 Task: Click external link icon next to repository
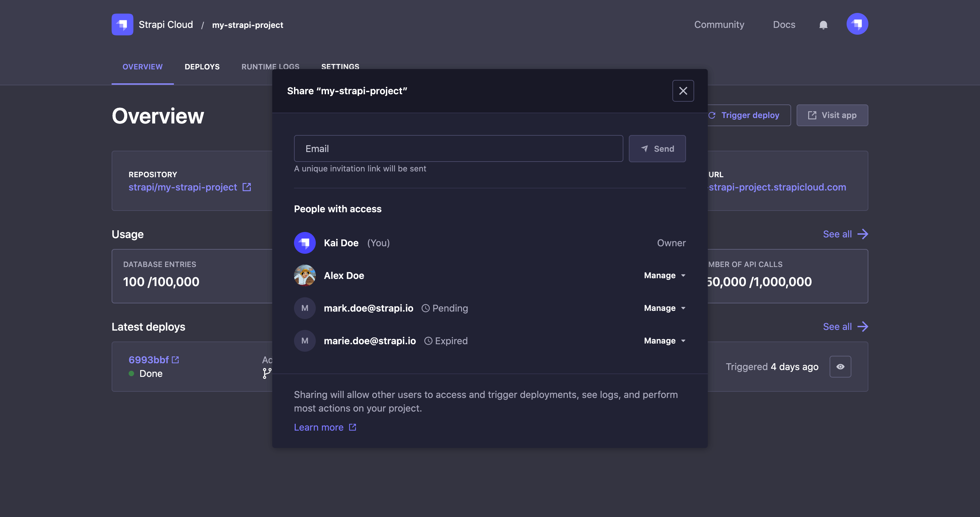click(x=246, y=187)
